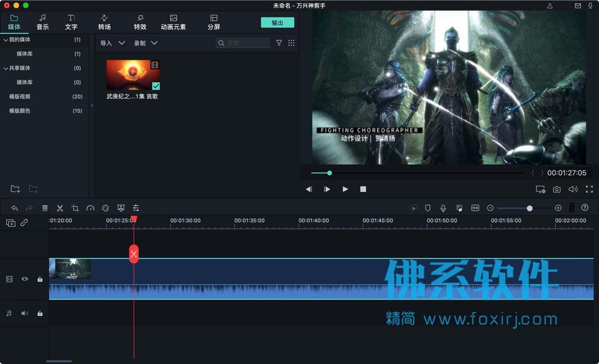The image size is (599, 364).
Task: Zoom in the timeline with plus icon
Action: (x=558, y=208)
